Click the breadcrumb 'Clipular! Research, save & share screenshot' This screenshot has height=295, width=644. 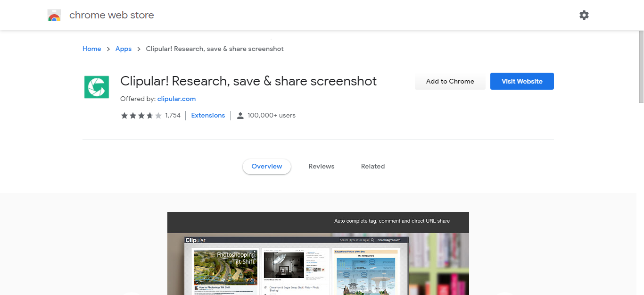pyautogui.click(x=215, y=49)
